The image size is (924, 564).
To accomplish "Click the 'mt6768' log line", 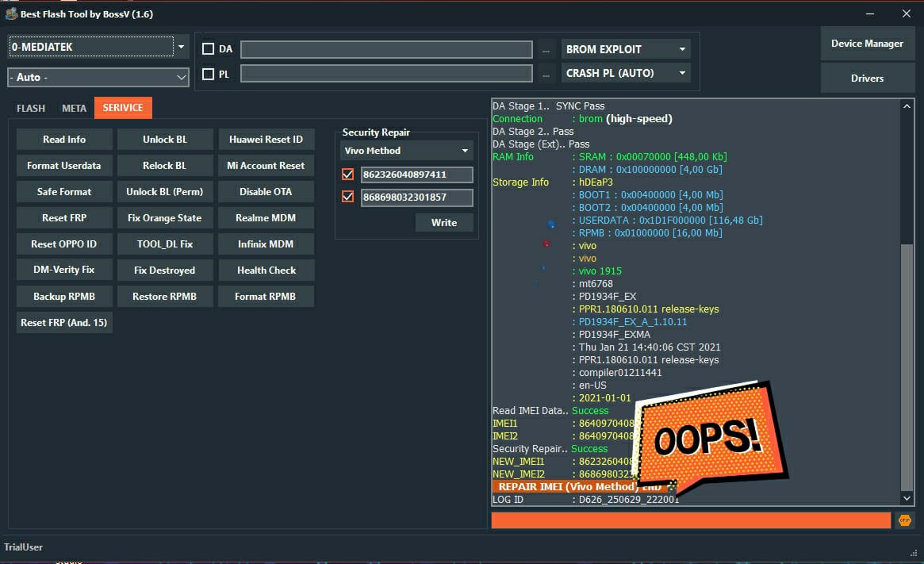I will (x=595, y=284).
